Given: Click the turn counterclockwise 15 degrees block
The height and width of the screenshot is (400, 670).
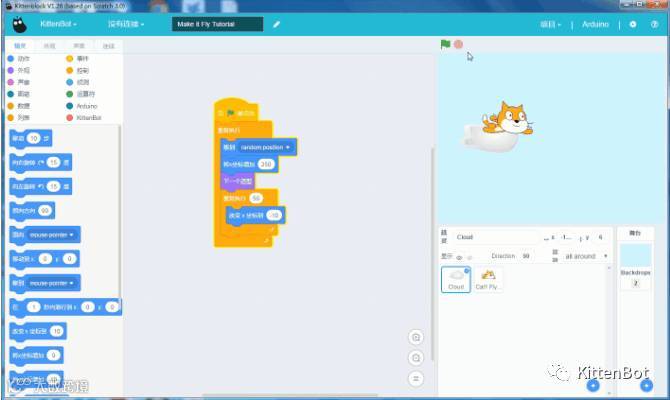Looking at the screenshot, I should click(41, 187).
